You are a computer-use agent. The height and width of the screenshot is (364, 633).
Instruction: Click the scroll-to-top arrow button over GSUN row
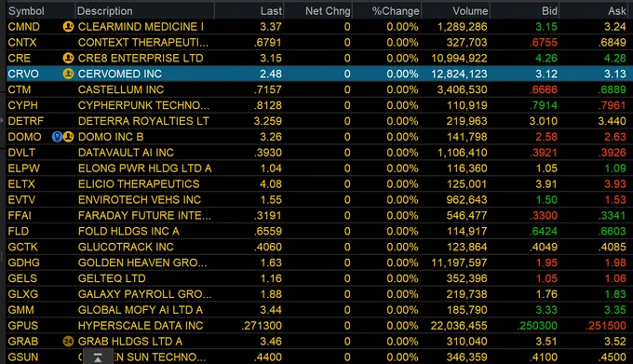[98, 357]
